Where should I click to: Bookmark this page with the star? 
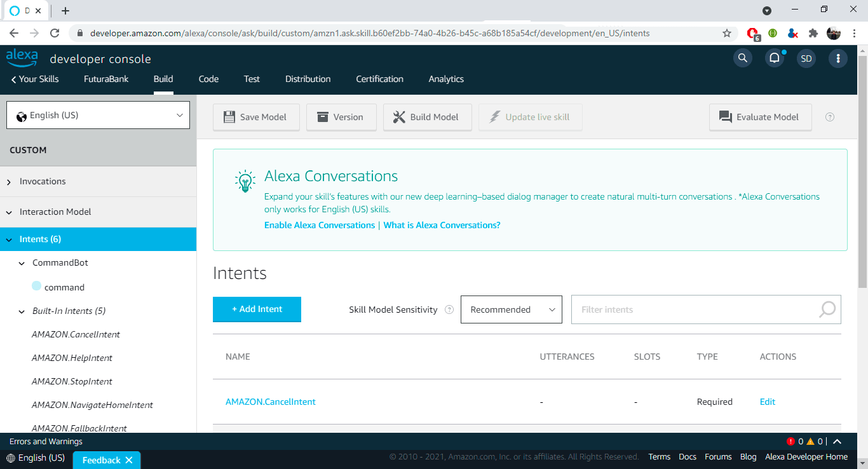click(727, 33)
